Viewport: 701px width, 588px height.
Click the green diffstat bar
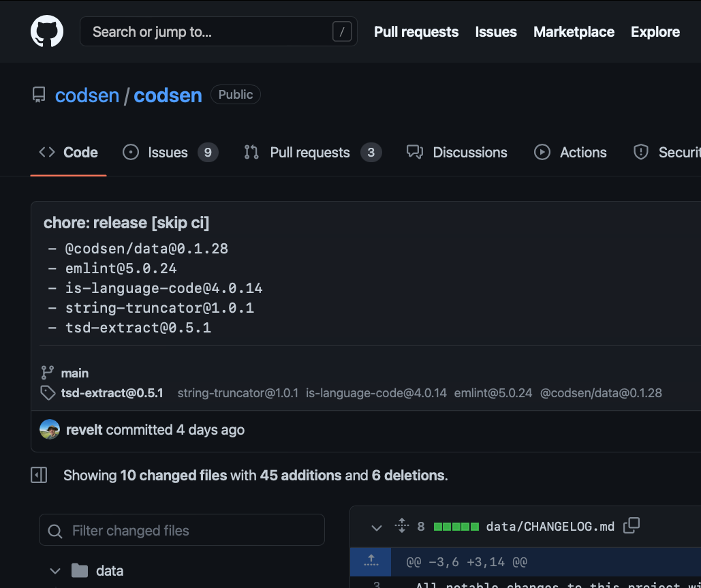click(x=456, y=527)
